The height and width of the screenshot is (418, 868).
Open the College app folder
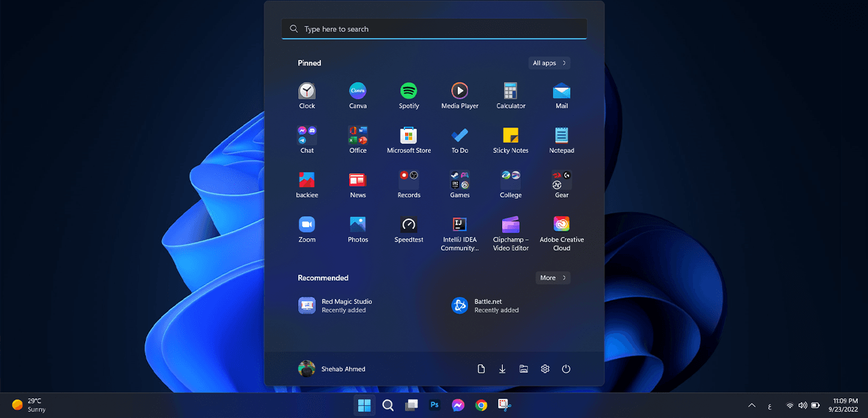(511, 185)
